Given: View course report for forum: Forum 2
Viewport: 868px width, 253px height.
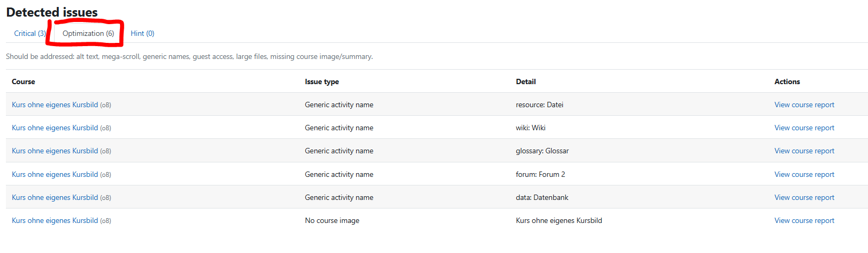Looking at the screenshot, I should pyautogui.click(x=804, y=174).
